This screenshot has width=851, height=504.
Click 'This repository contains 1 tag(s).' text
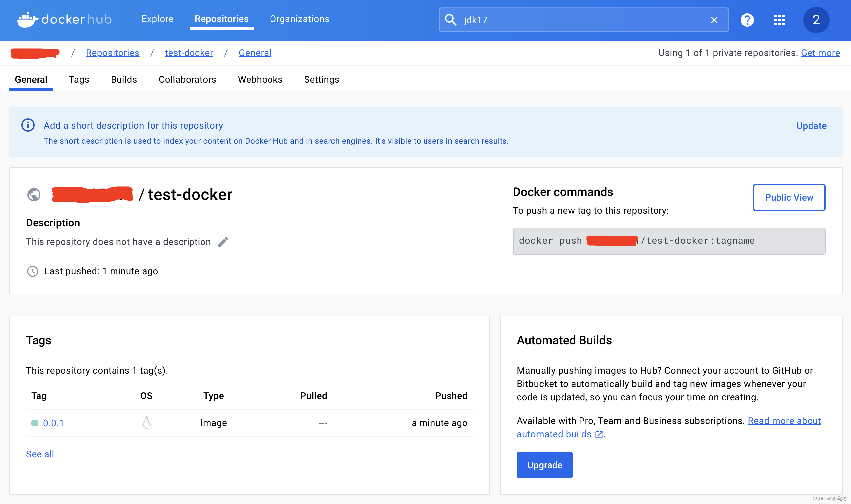coord(97,370)
